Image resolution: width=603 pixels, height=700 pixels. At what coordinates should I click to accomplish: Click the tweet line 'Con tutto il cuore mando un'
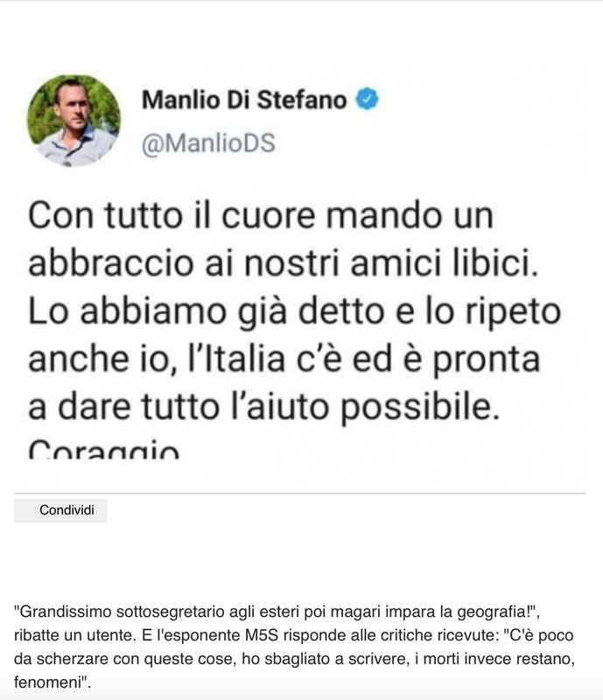(x=261, y=215)
